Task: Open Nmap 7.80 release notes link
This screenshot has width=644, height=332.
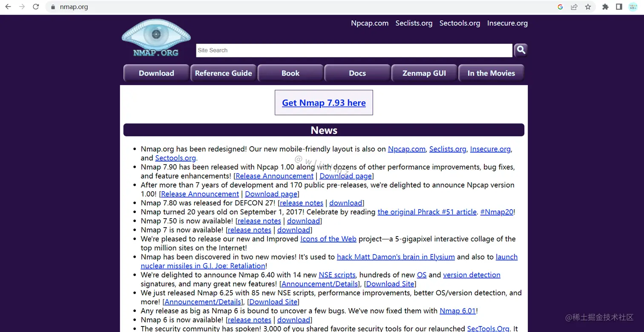Action: (302, 203)
